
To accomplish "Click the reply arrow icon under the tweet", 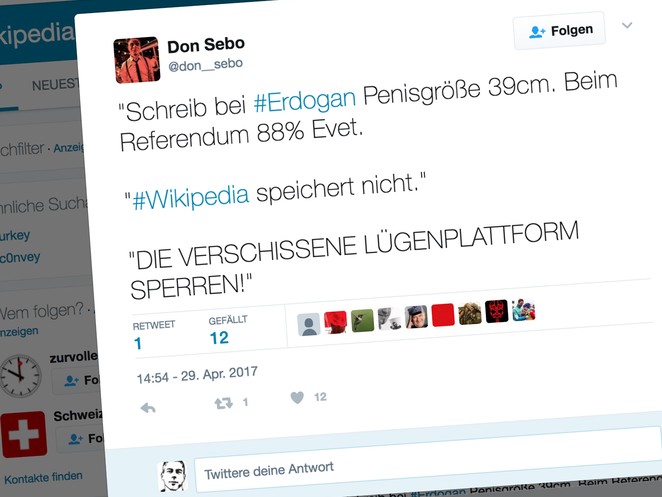I will pos(148,408).
